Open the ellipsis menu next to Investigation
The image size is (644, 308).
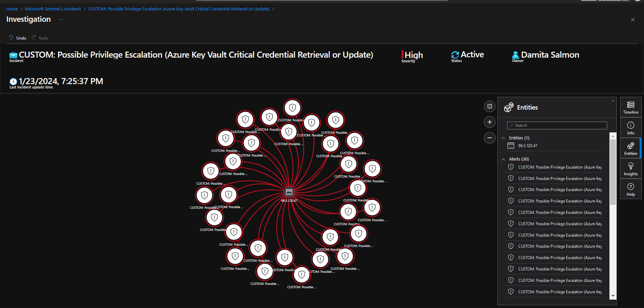click(x=61, y=19)
